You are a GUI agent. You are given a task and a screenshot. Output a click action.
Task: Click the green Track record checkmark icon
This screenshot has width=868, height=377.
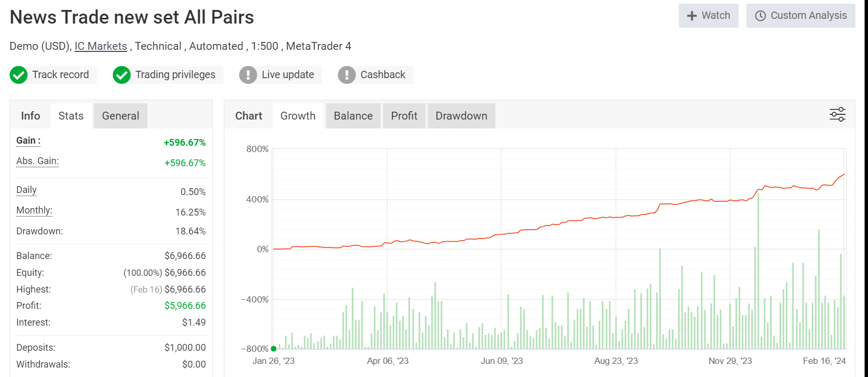click(18, 75)
